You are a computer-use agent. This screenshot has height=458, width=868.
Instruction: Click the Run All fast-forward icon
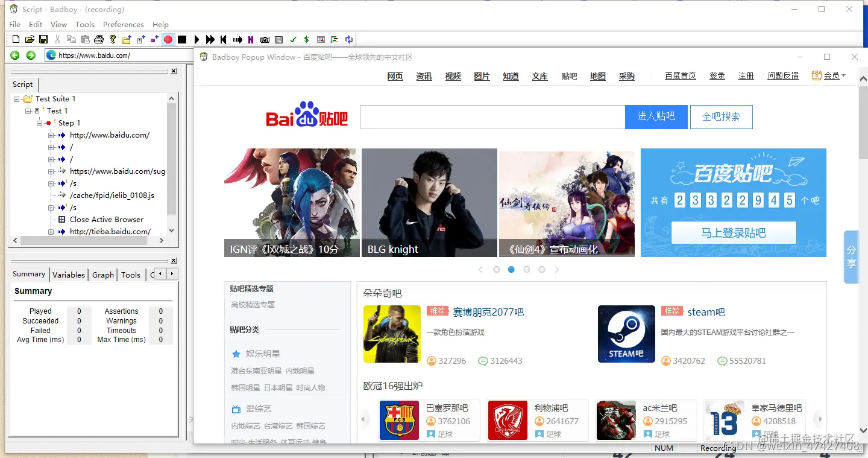[x=210, y=39]
